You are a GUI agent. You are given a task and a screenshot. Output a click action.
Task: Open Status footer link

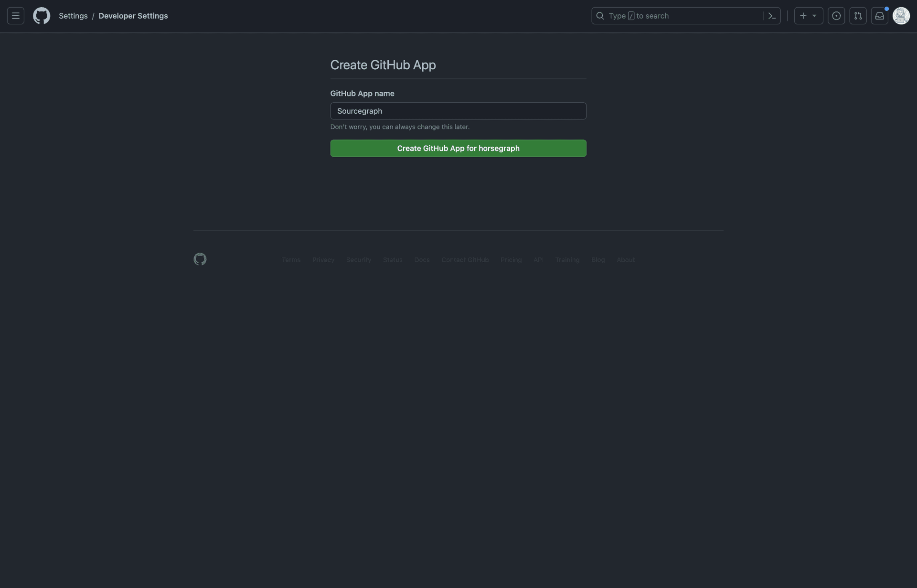[x=393, y=260]
